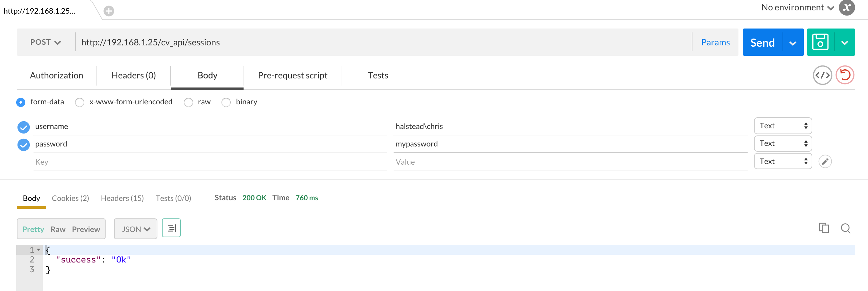Open the response search magnifier icon
The image size is (868, 291).
(845, 228)
